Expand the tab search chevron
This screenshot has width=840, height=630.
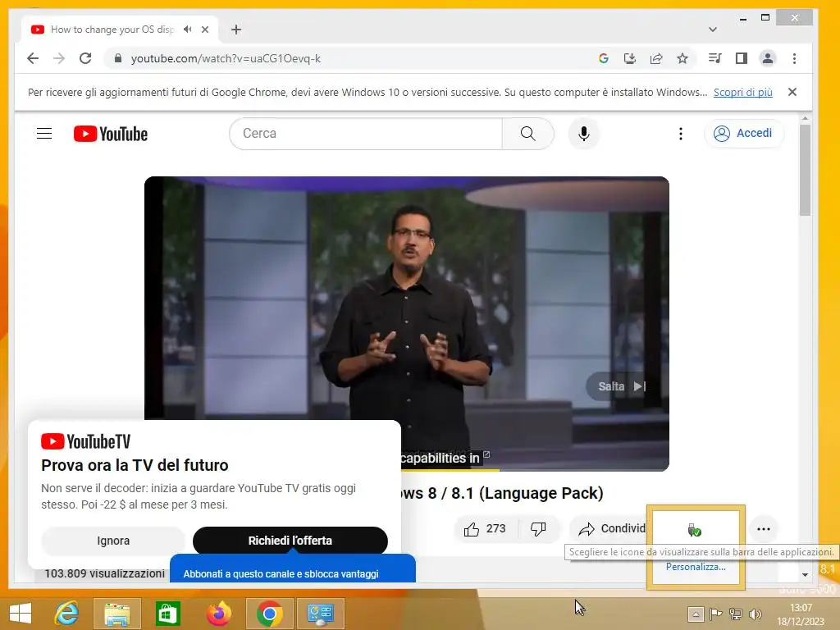713,30
